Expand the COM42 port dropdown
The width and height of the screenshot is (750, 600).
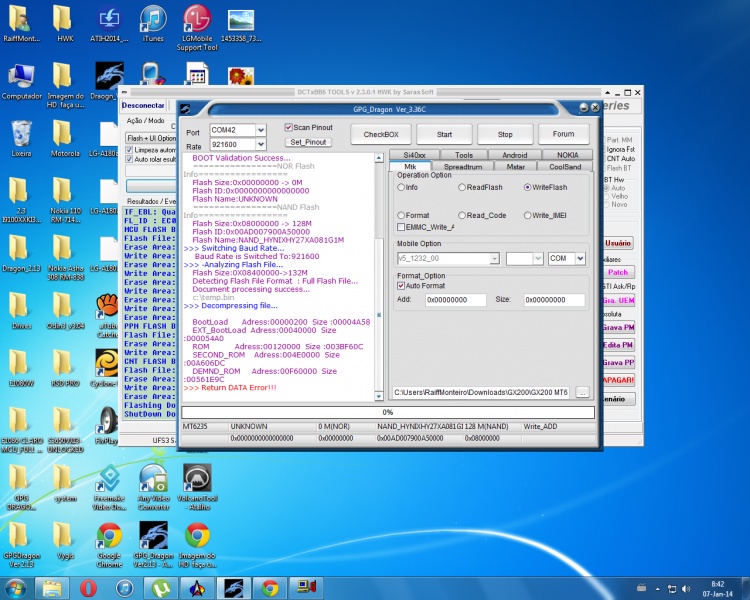pyautogui.click(x=261, y=130)
